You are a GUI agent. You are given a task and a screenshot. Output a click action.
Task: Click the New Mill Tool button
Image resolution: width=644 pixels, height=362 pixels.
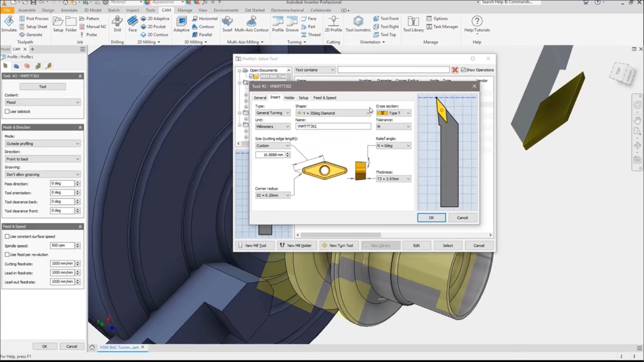(x=255, y=245)
